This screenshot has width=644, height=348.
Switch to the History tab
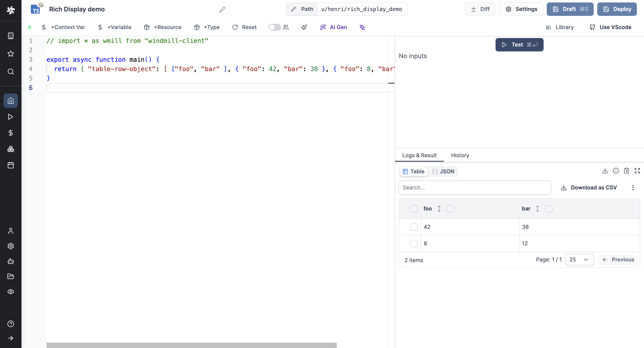[x=460, y=155]
